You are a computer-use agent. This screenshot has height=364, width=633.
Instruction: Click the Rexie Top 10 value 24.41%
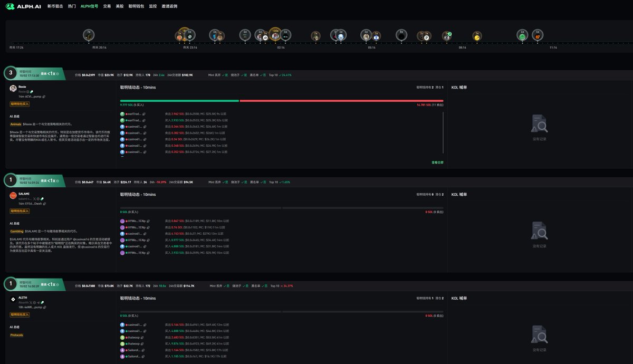click(286, 75)
